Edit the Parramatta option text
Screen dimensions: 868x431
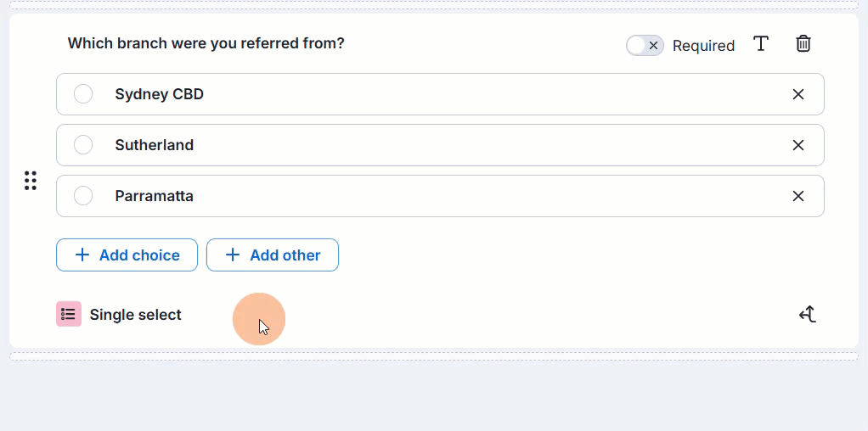155,196
